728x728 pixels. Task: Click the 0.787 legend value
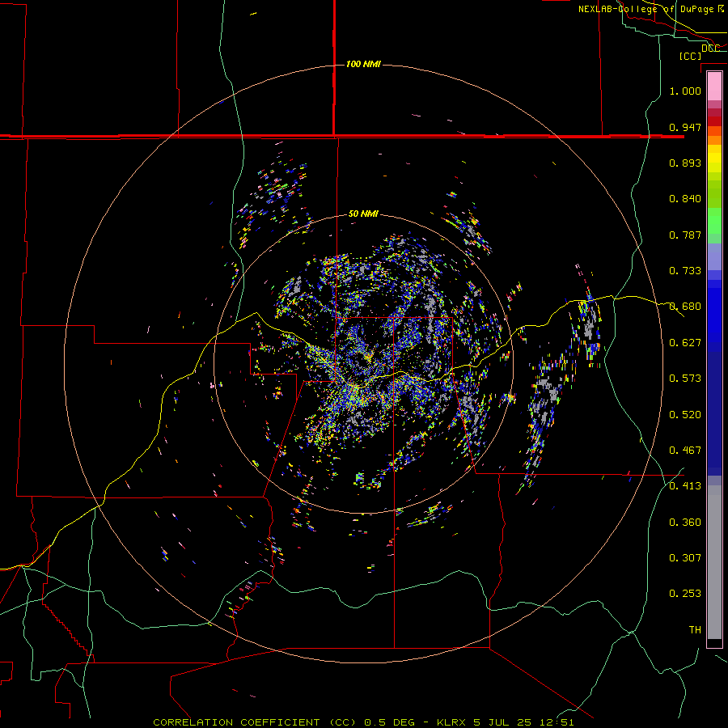click(x=685, y=235)
